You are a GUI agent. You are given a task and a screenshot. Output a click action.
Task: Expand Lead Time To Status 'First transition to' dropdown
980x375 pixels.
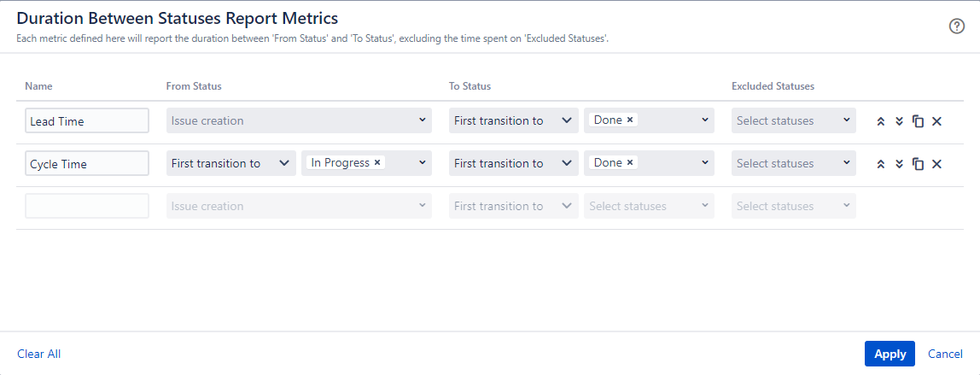(513, 120)
